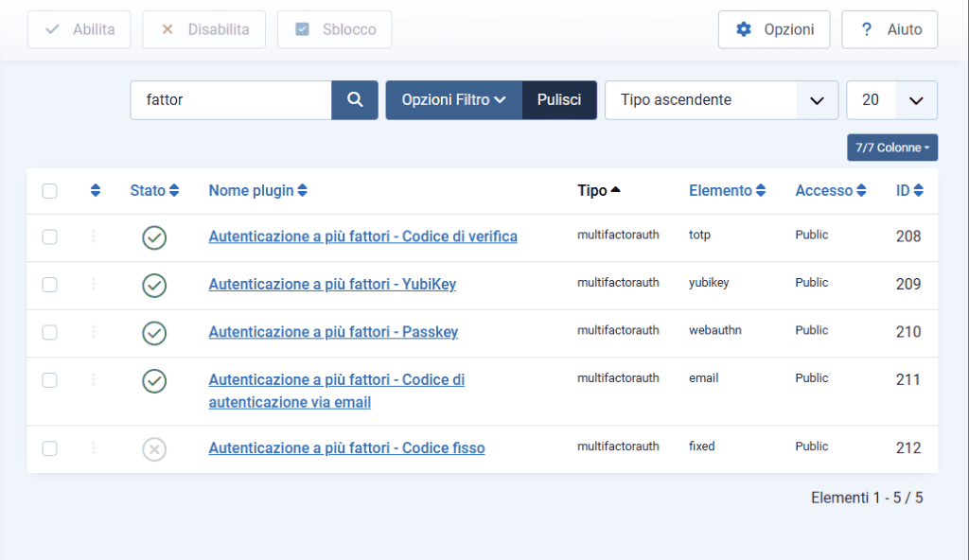The image size is (969, 560).
Task: Click enabled status icon for YubiKey plugin
Action: (154, 285)
